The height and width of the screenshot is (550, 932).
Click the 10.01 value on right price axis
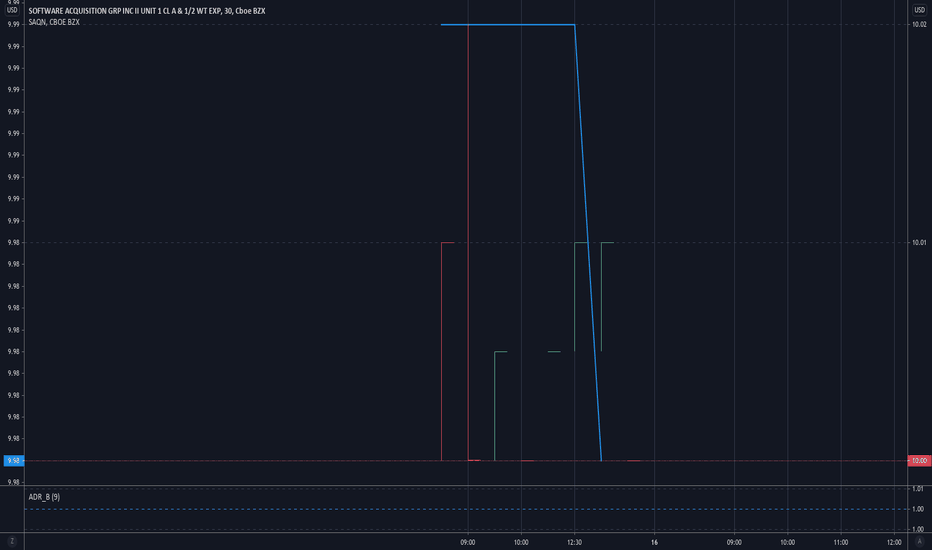pos(919,243)
